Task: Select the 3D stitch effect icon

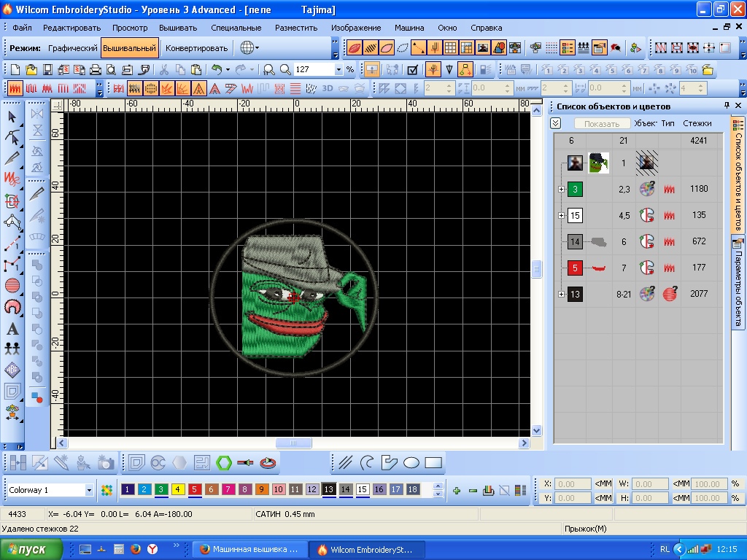Action: 328,88
